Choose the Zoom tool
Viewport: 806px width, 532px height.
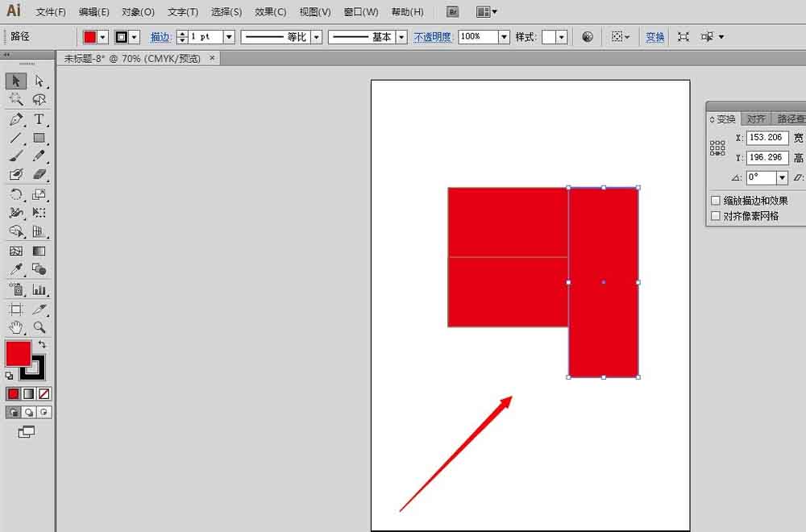[39, 327]
